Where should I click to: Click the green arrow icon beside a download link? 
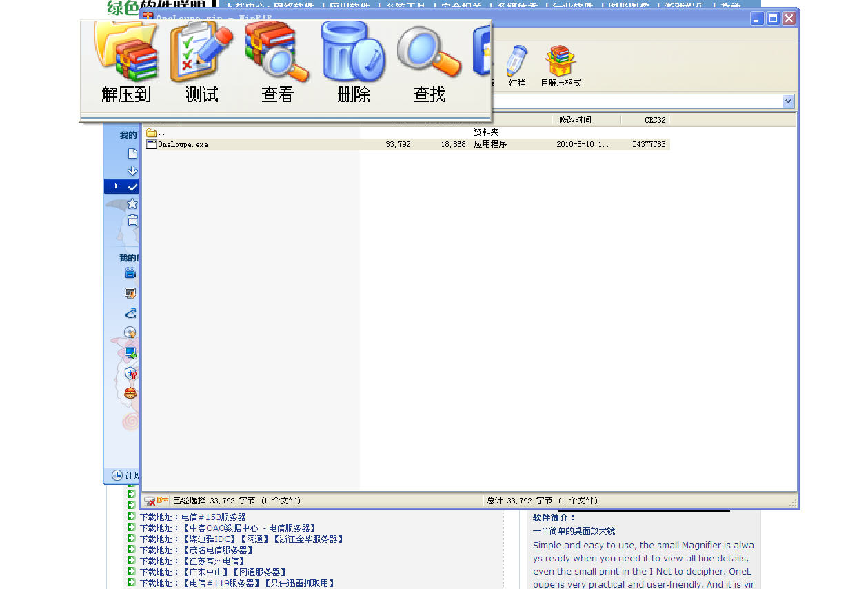[x=131, y=517]
